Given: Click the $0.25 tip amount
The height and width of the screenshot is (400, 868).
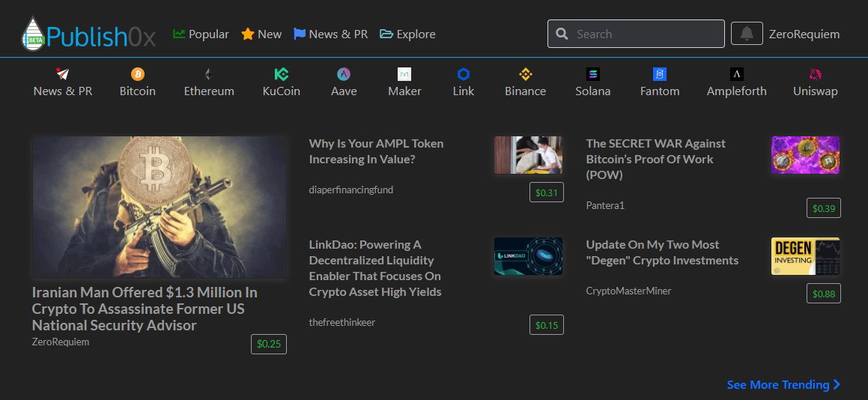Looking at the screenshot, I should (268, 344).
